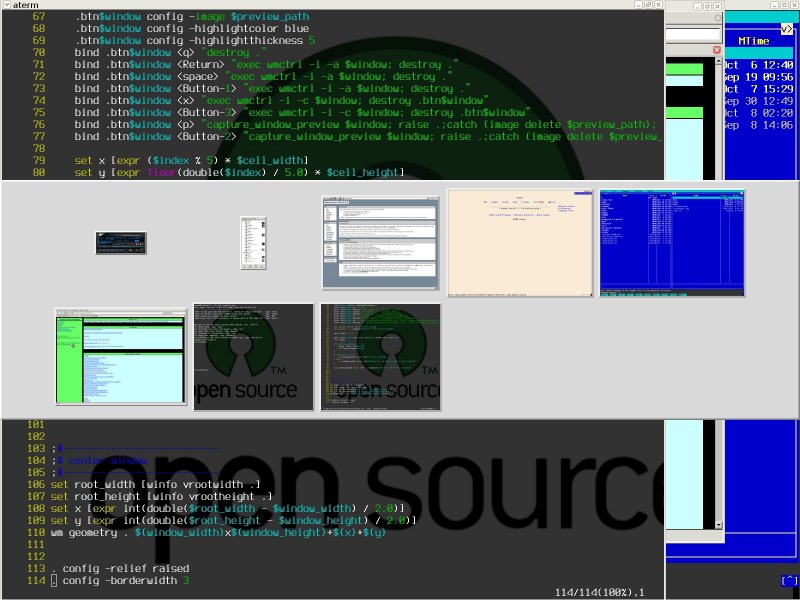Click the [^] button at the bottom right
Viewport: 800px width, 600px height.
[x=789, y=581]
